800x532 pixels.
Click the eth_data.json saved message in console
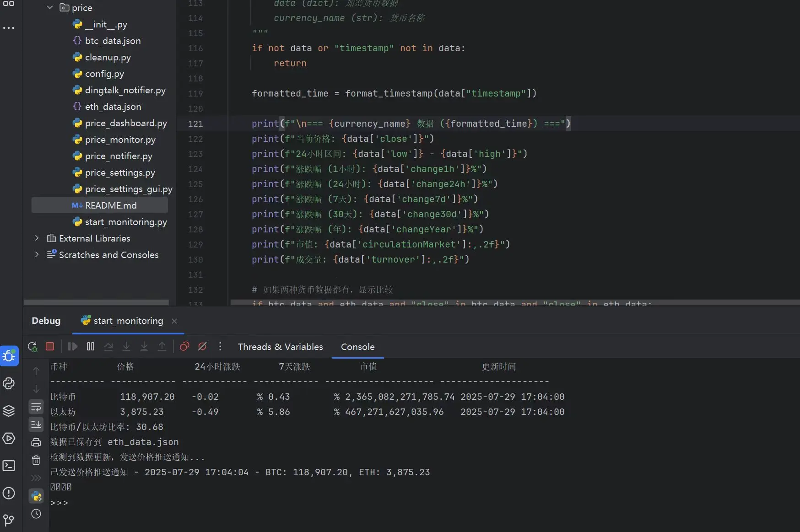click(x=114, y=442)
